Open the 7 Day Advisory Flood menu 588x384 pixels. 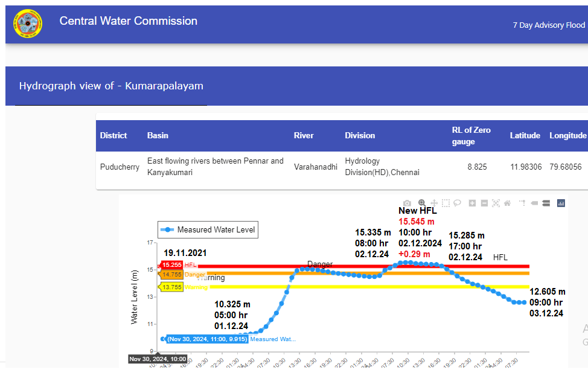click(548, 25)
